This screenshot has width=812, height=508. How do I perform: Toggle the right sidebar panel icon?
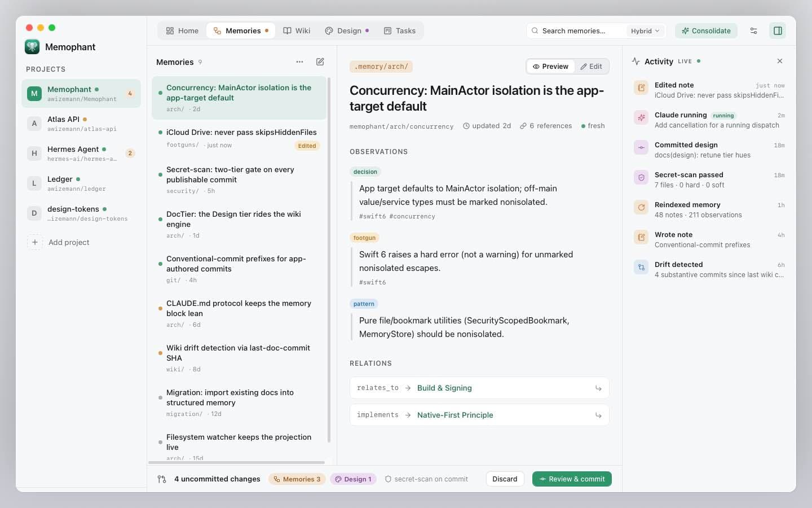(x=778, y=30)
